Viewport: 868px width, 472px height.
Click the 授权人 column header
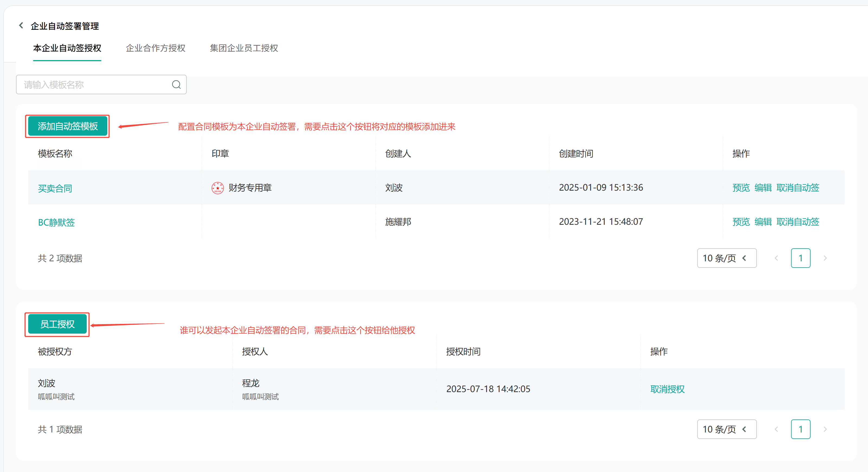click(x=255, y=352)
